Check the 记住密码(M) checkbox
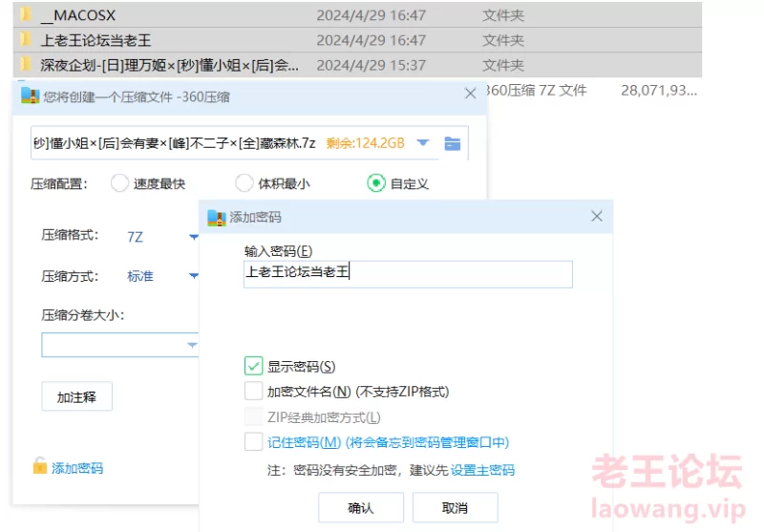The height and width of the screenshot is (532, 764). click(x=253, y=442)
